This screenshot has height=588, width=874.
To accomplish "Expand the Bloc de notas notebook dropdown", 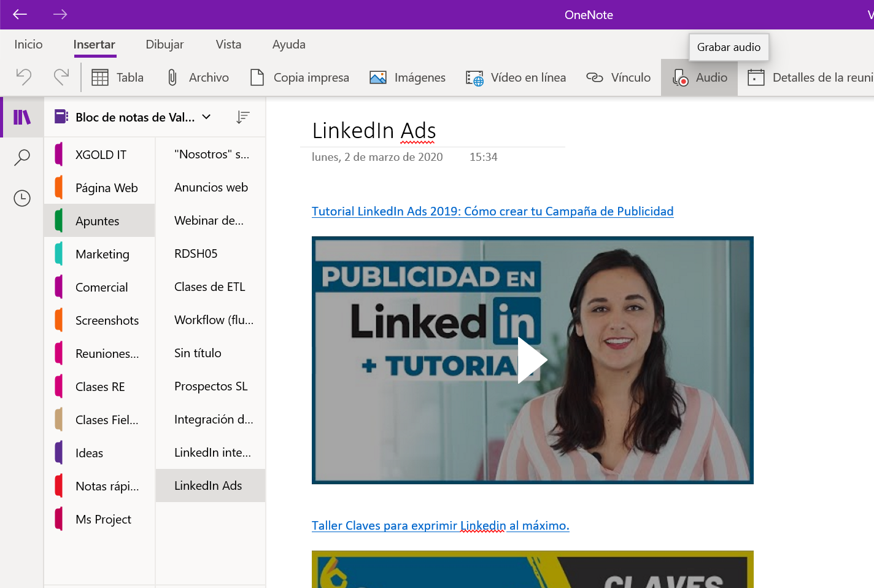I will (206, 117).
